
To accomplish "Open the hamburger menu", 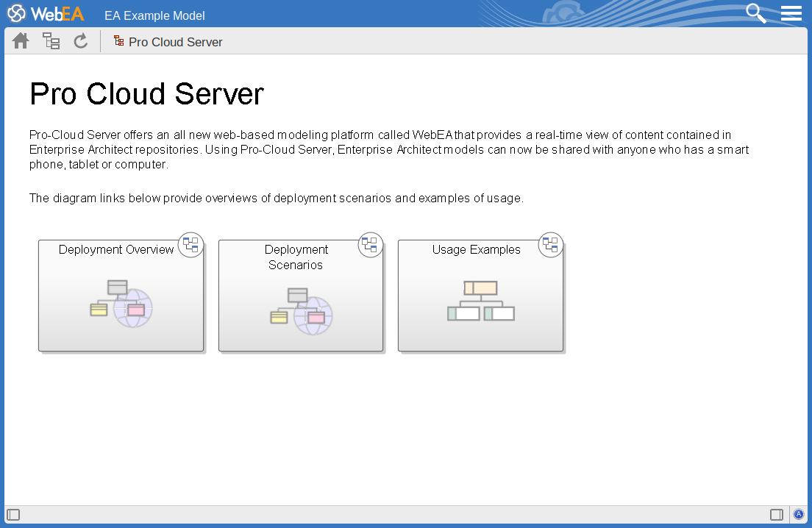I will [x=791, y=13].
